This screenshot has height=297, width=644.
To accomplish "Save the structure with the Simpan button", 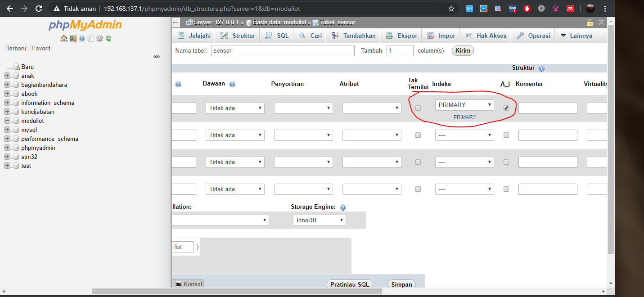I will pyautogui.click(x=401, y=284).
